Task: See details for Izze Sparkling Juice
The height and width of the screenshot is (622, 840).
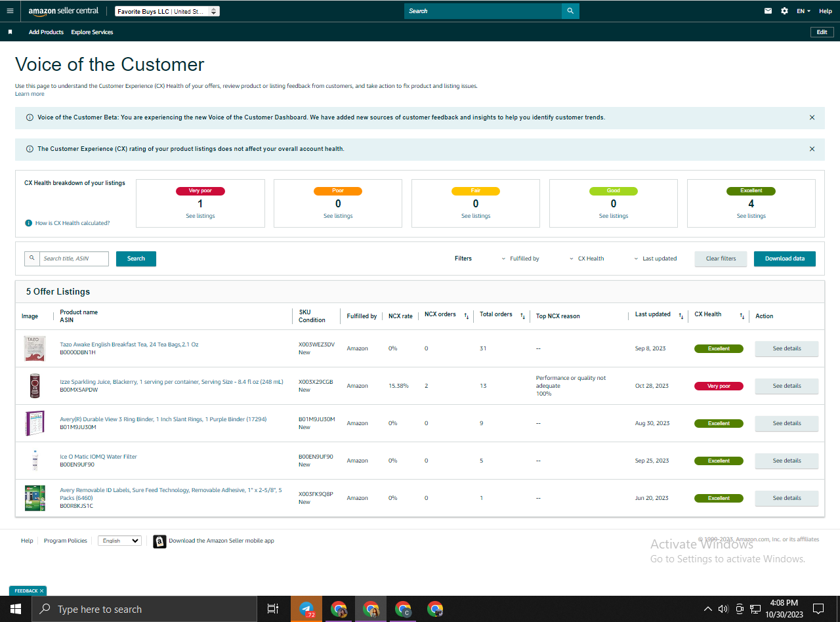Action: 787,386
